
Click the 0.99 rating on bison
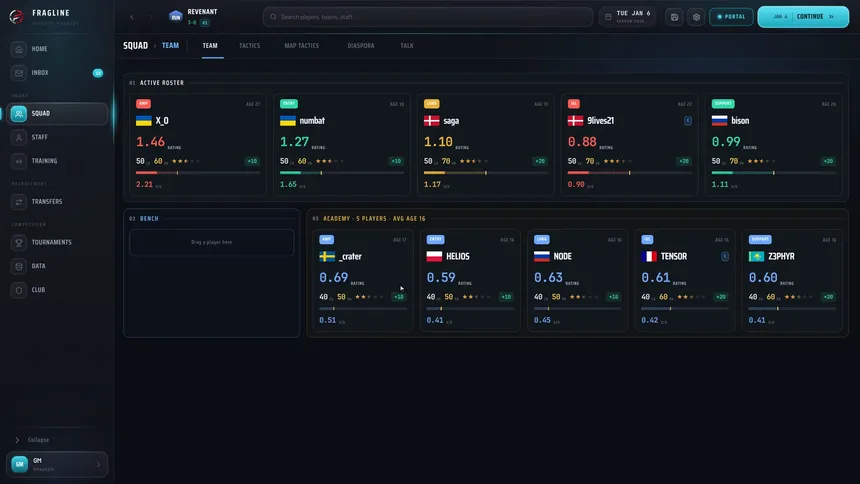pyautogui.click(x=726, y=142)
